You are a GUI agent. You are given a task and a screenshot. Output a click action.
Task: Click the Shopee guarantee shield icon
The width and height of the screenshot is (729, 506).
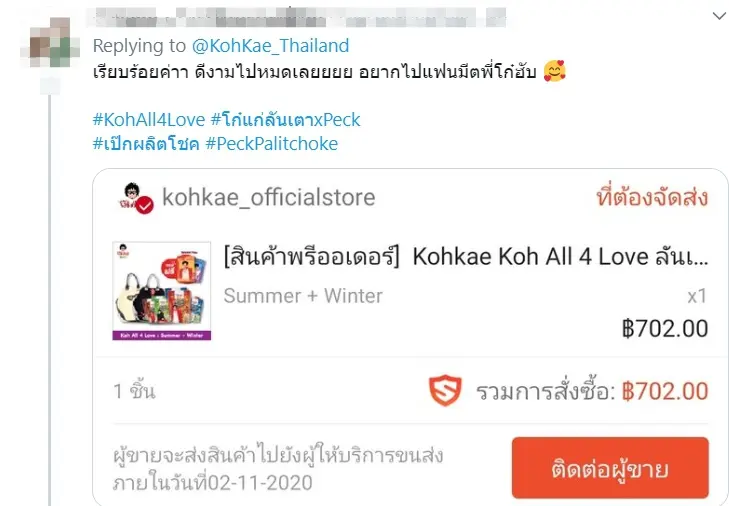pos(445,390)
